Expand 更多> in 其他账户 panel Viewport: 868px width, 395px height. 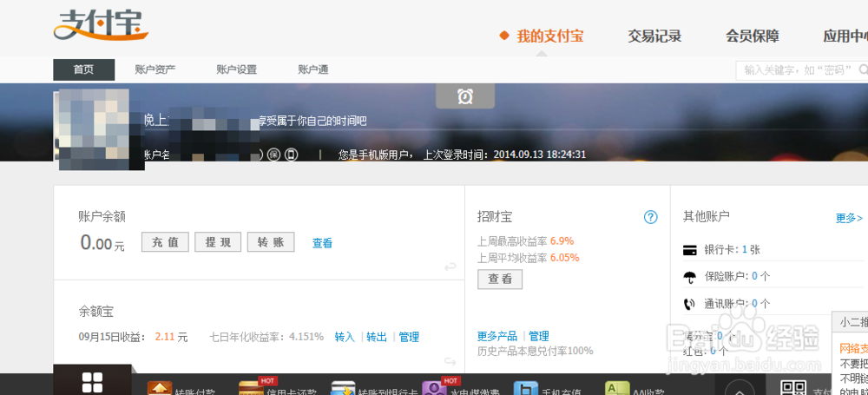tap(849, 218)
